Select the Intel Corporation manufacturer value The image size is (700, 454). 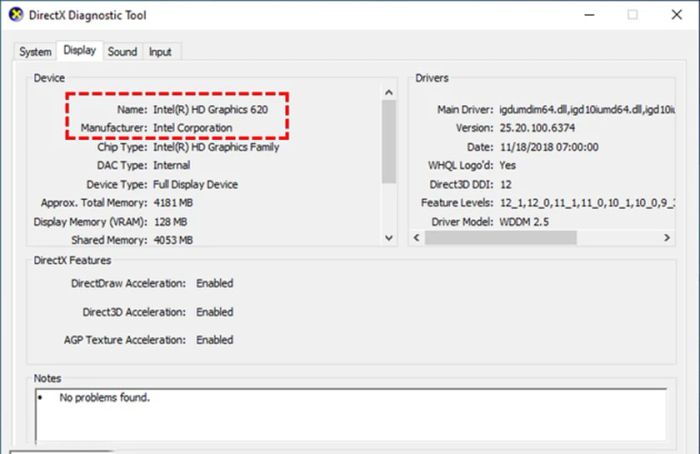193,128
